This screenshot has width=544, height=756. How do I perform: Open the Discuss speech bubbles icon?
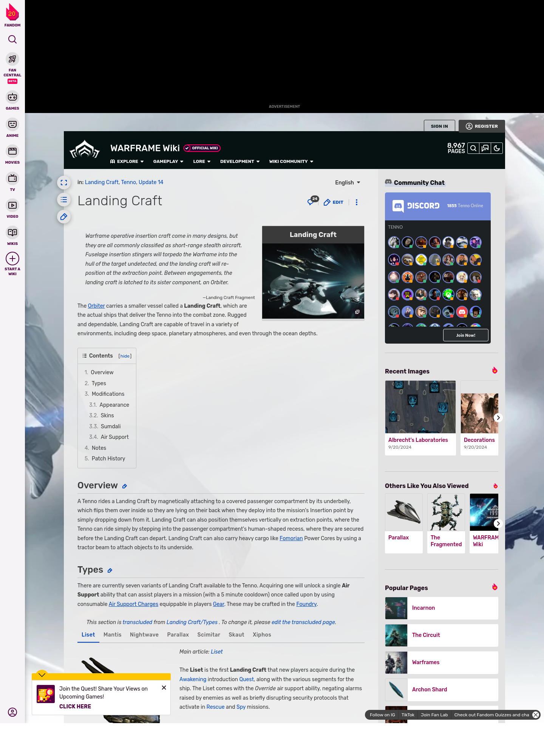point(485,148)
